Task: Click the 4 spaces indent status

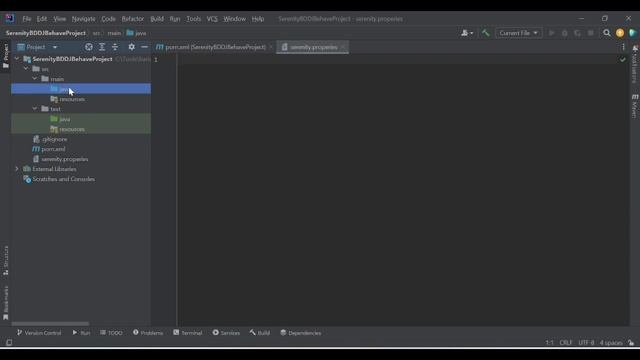Action: pos(611,342)
